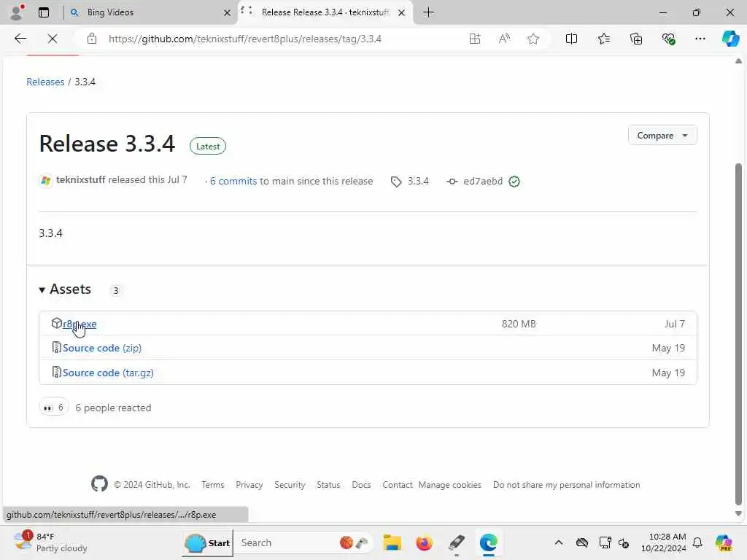Click the taskbar Search box
The width and height of the screenshot is (747, 560).
coord(305,542)
